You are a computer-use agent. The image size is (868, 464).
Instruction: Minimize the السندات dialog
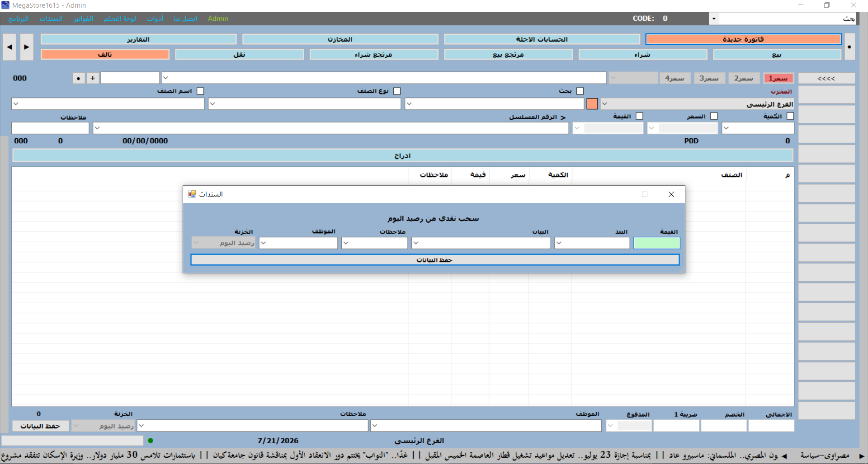click(x=618, y=194)
